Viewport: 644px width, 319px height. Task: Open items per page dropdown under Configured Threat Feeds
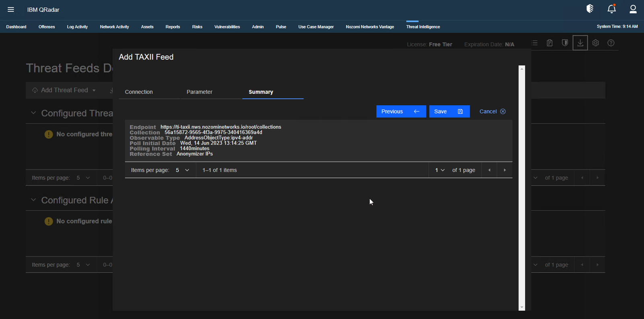pos(83,178)
